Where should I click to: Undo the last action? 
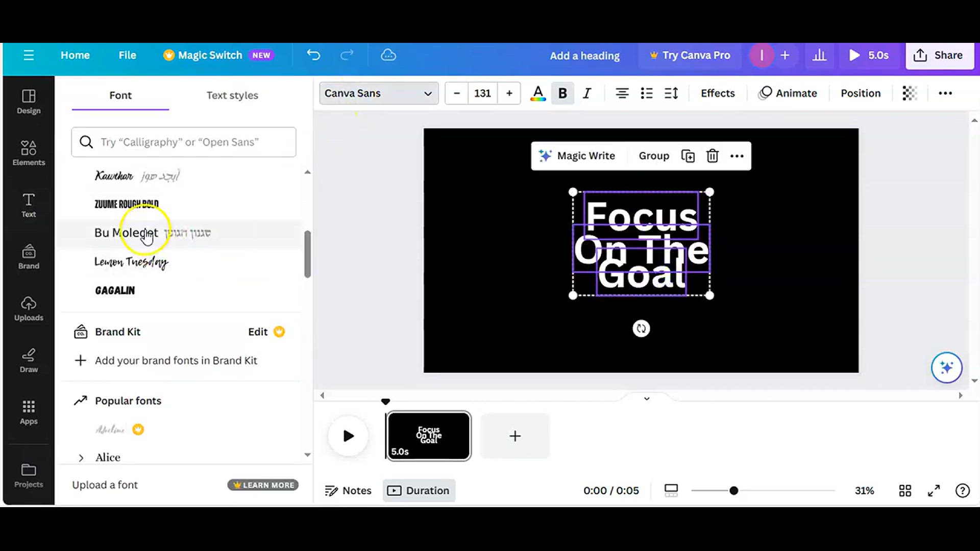313,55
